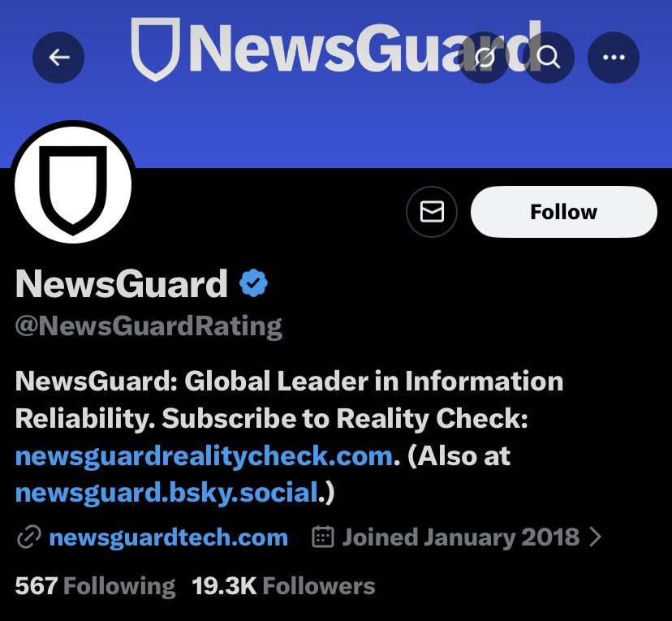View the 567 Following list
The height and width of the screenshot is (621, 672).
[95, 586]
